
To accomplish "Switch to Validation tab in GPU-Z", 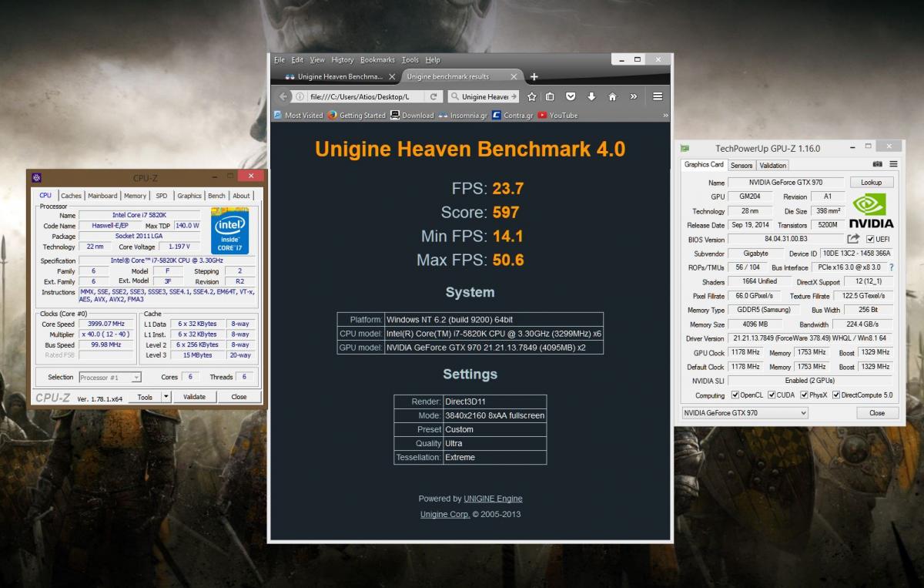I will click(772, 165).
